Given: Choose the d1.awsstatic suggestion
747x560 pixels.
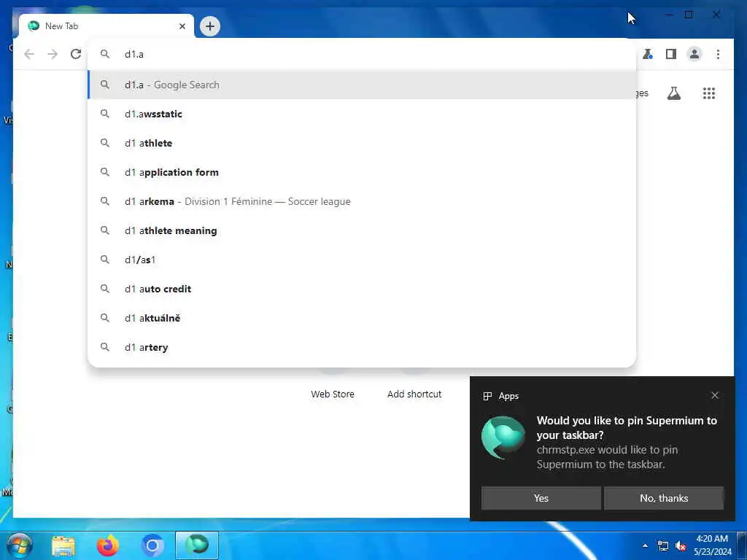Looking at the screenshot, I should pyautogui.click(x=362, y=114).
